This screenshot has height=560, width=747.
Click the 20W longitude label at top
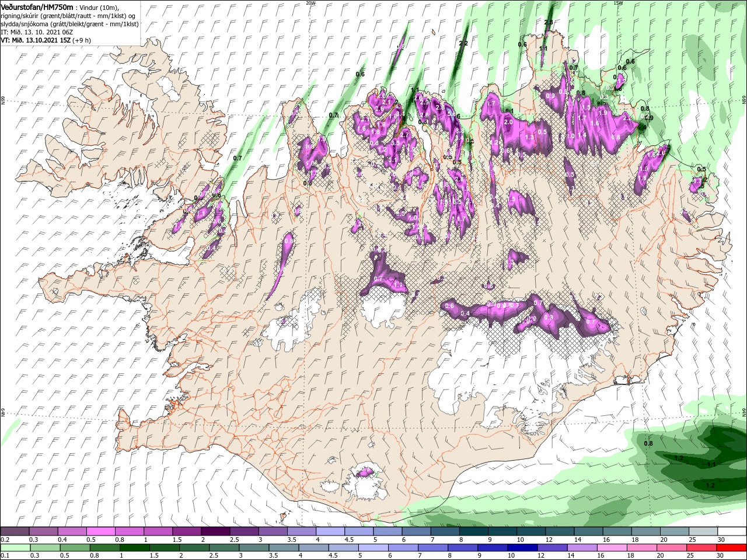pyautogui.click(x=311, y=2)
